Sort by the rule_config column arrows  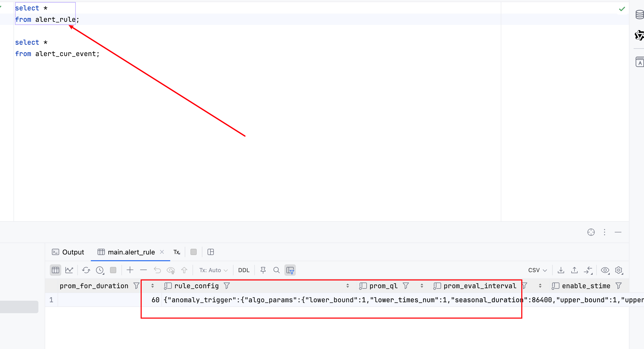click(347, 286)
